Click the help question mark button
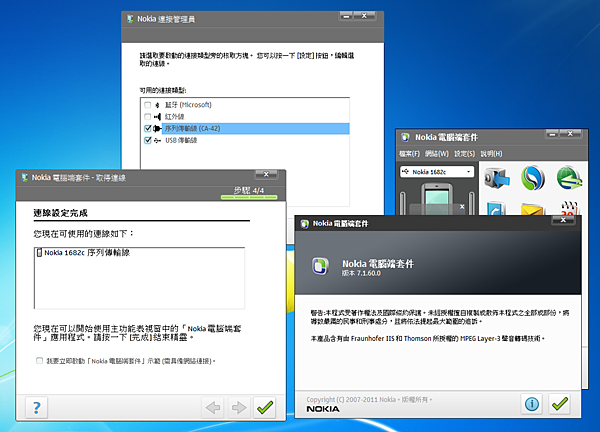Screen dimensions: 600x432 tap(37, 408)
